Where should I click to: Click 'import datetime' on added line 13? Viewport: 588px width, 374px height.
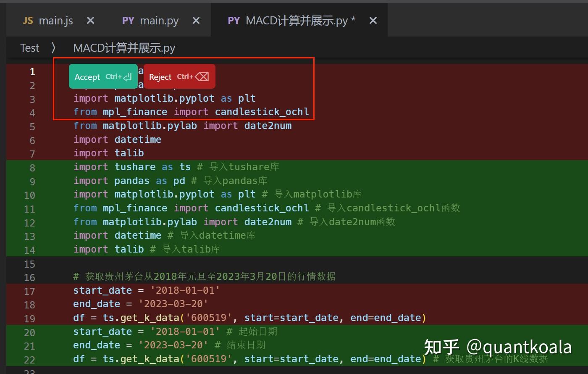[118, 235]
